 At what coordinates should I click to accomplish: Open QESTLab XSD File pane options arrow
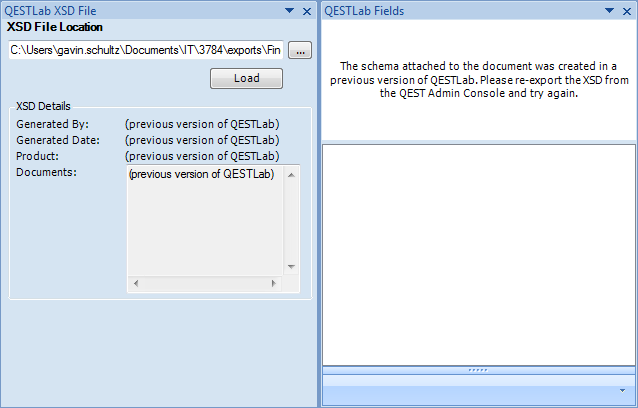(290, 11)
